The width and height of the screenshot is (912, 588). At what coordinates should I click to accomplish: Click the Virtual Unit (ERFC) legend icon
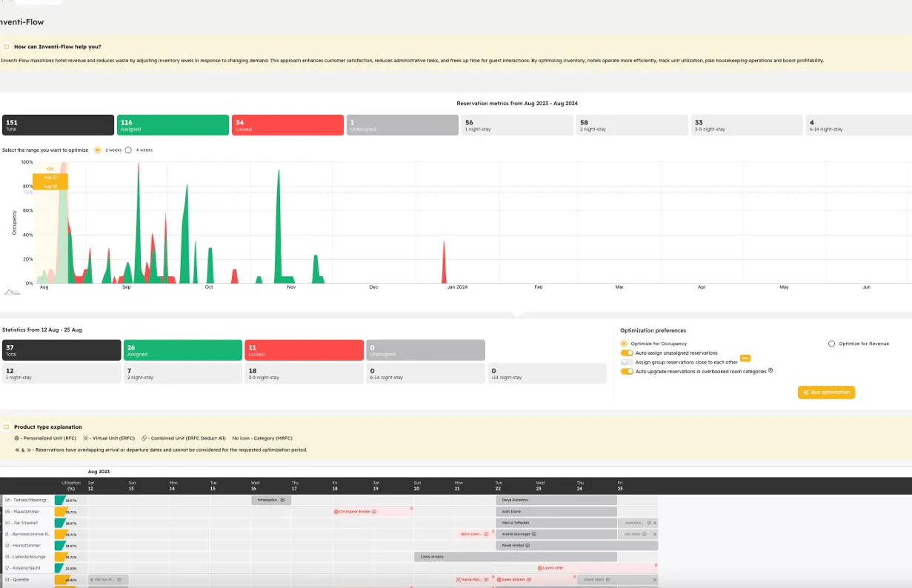(x=85, y=438)
